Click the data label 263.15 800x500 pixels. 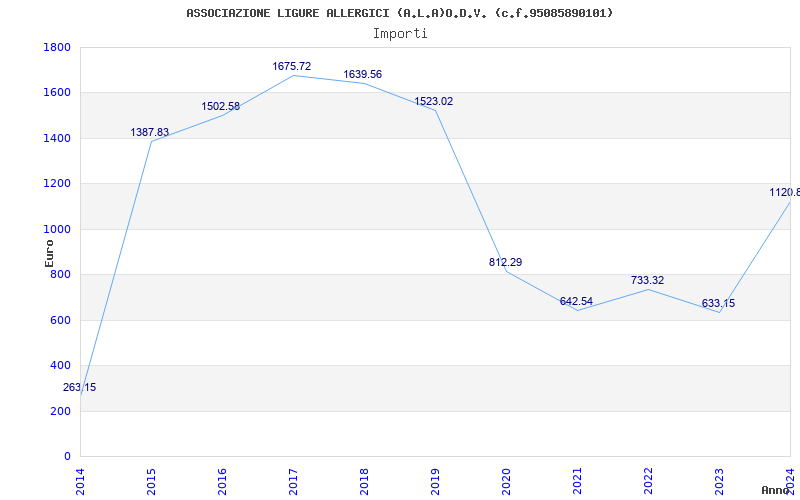click(x=80, y=387)
